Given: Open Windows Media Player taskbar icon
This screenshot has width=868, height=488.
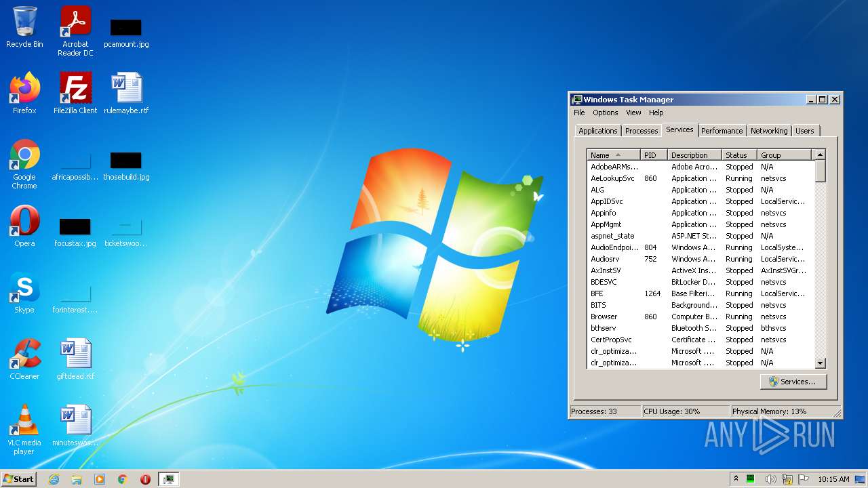Looking at the screenshot, I should pos(100,479).
